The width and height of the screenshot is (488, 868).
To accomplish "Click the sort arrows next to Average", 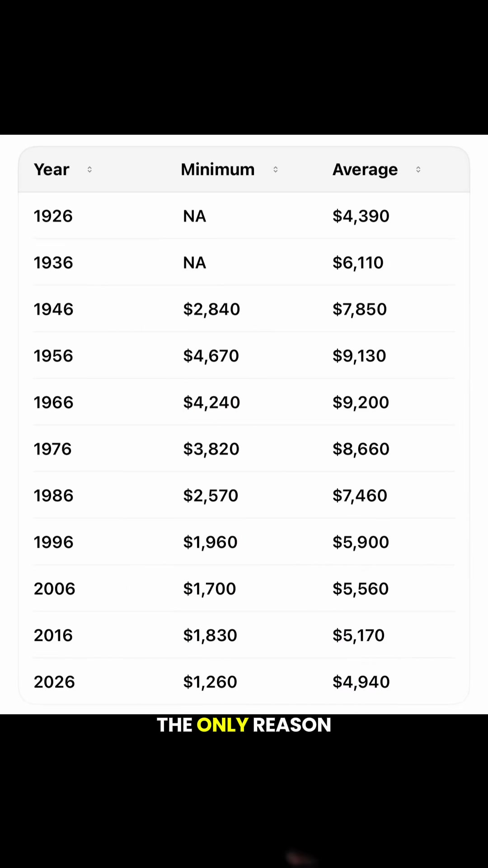I will coord(418,170).
